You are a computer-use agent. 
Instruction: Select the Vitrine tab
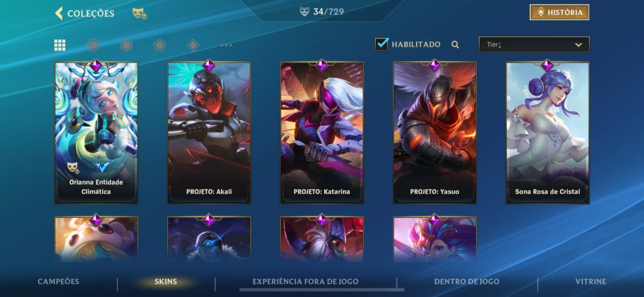pos(591,281)
